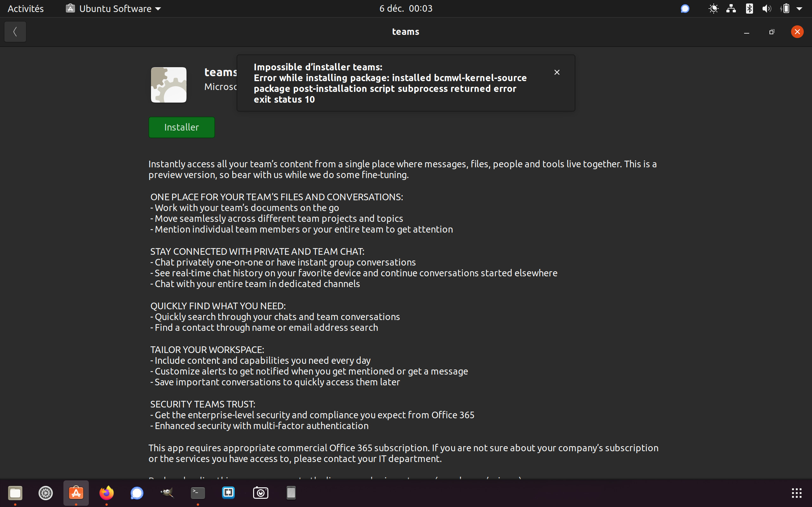This screenshot has width=812, height=507.
Task: Launch Firefox from the dock
Action: click(106, 492)
